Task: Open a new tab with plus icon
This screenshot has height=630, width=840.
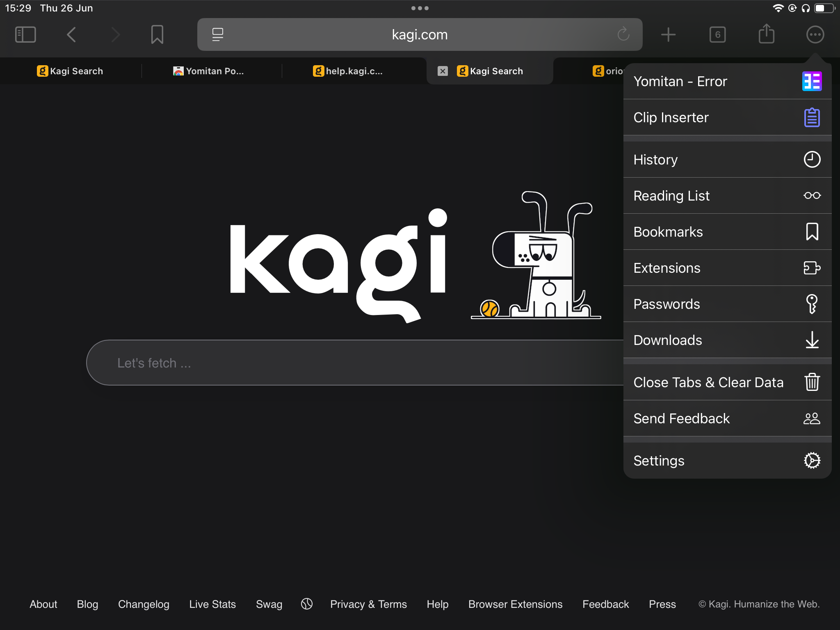Action: [668, 34]
